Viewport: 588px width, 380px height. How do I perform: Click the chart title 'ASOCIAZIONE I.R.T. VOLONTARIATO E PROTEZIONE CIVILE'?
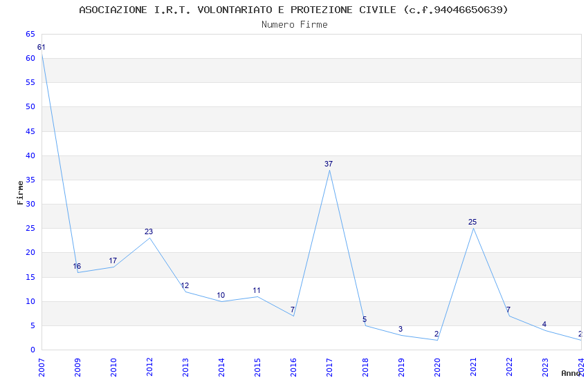tap(237, 10)
